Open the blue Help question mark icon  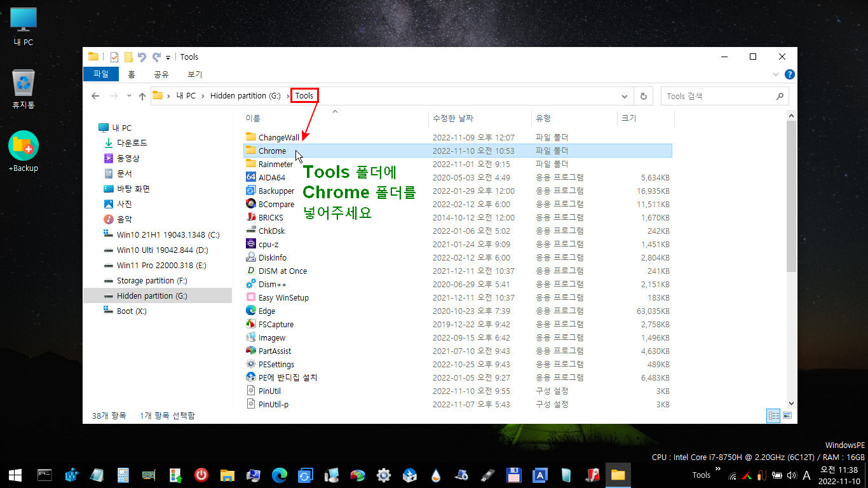tap(789, 74)
